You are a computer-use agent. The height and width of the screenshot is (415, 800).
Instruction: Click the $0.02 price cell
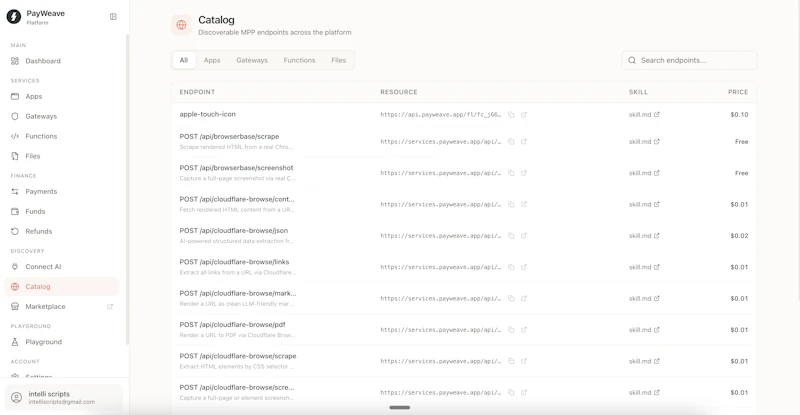point(739,236)
